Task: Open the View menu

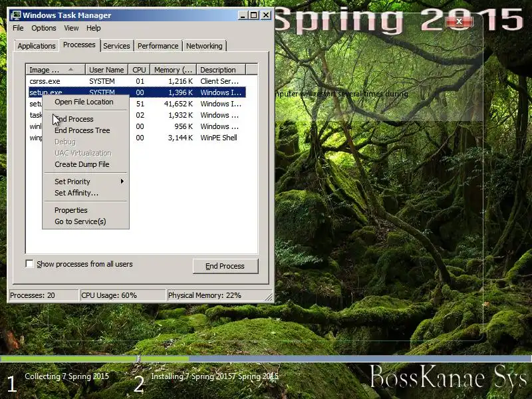Action: point(71,28)
